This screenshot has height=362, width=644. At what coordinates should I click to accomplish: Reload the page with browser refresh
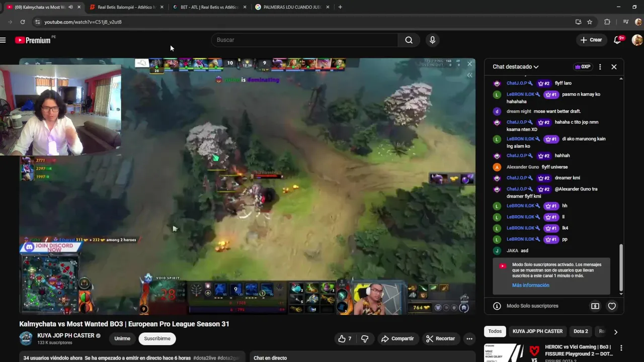pos(23,22)
